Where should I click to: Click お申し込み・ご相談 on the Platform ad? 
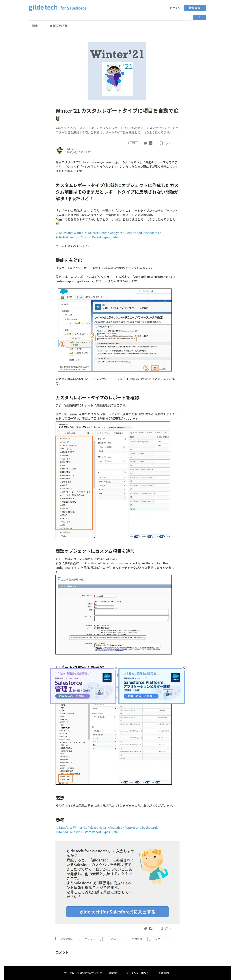(x=141, y=696)
